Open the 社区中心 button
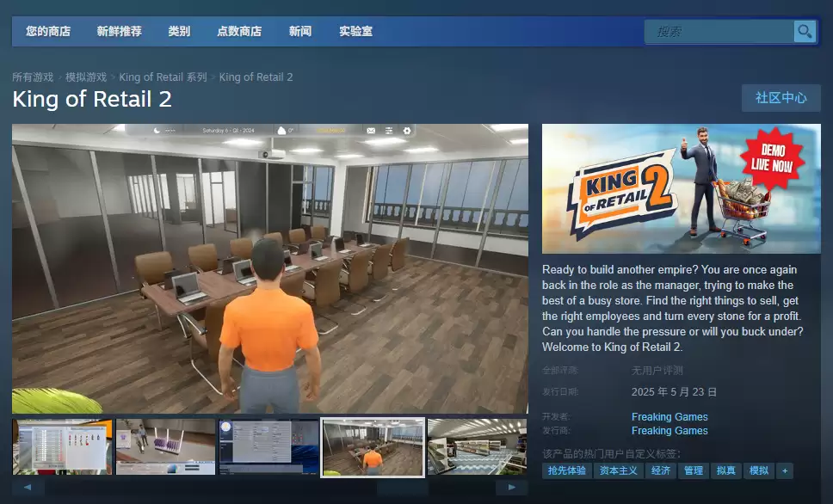Viewport: 833px width, 504px height. pos(781,98)
